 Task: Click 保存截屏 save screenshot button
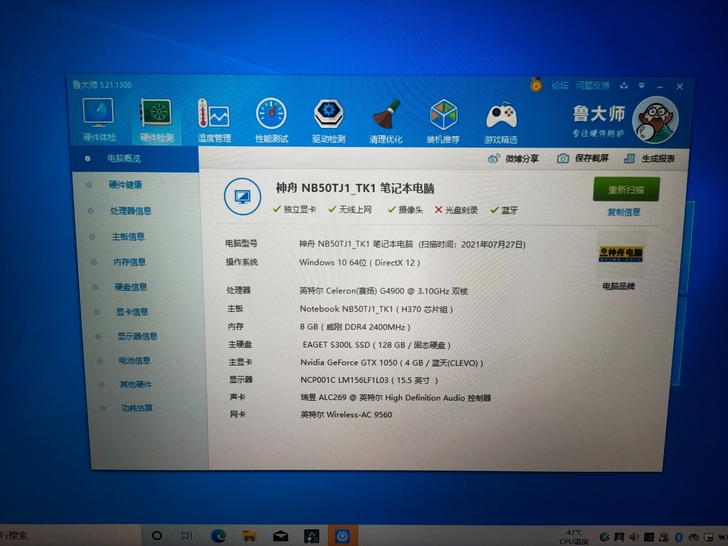click(583, 158)
